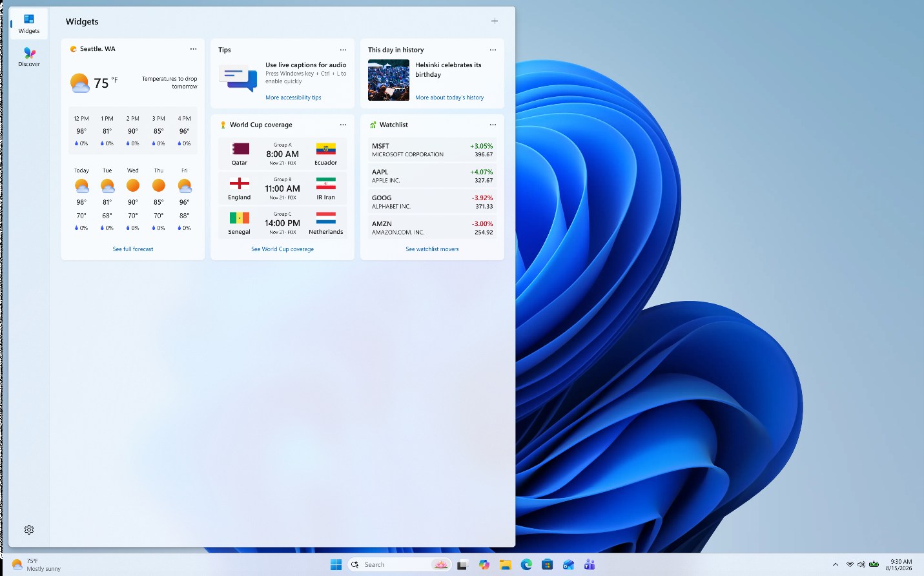Select the 12 PM hourly forecast
The image size is (924, 576).
81,131
